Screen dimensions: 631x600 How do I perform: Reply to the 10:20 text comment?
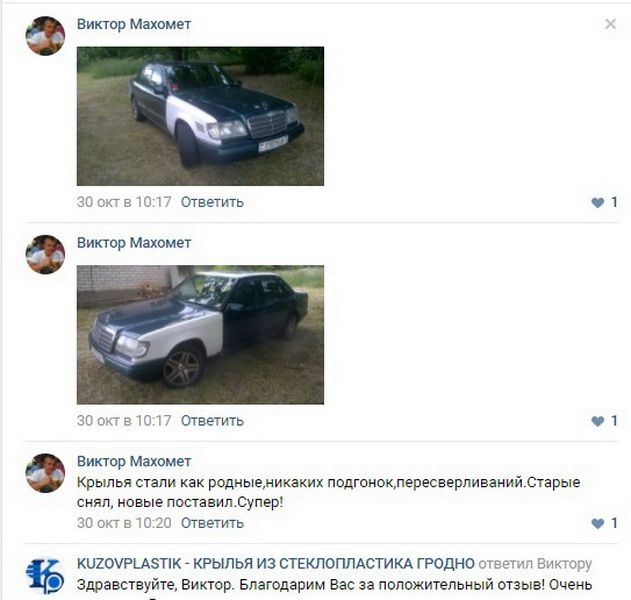click(x=212, y=522)
